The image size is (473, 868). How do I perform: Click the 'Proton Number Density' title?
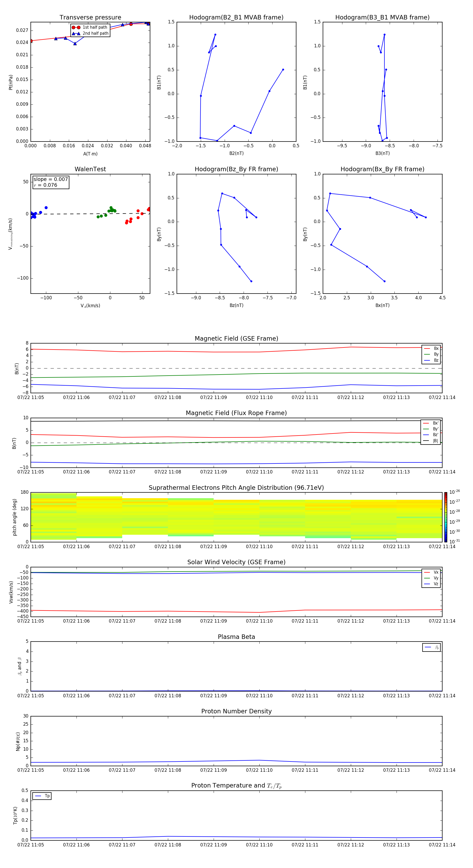pos(236,711)
